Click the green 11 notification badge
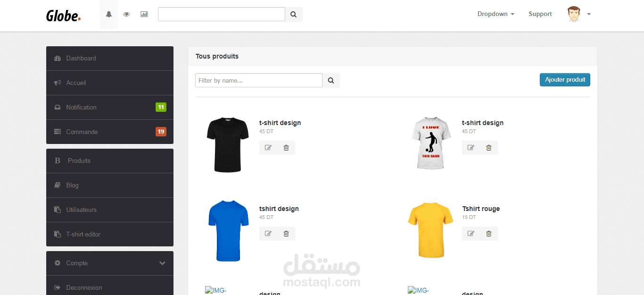This screenshot has height=295, width=644. tap(161, 107)
